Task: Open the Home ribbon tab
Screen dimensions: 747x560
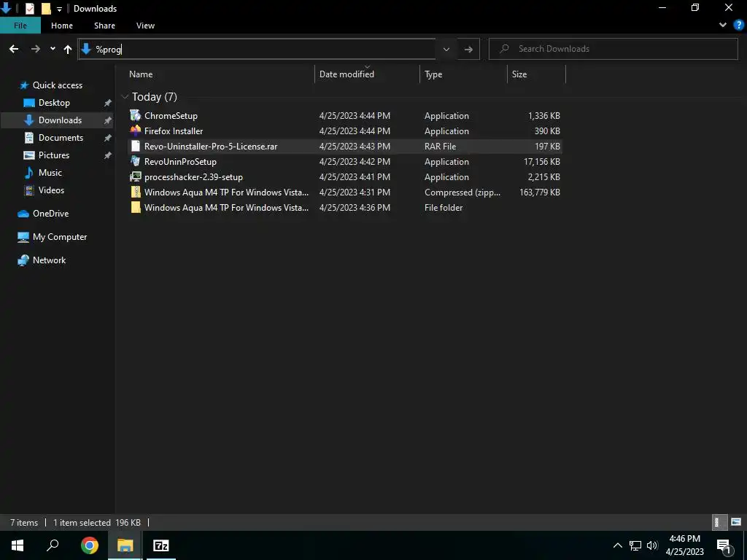Action: [62, 26]
